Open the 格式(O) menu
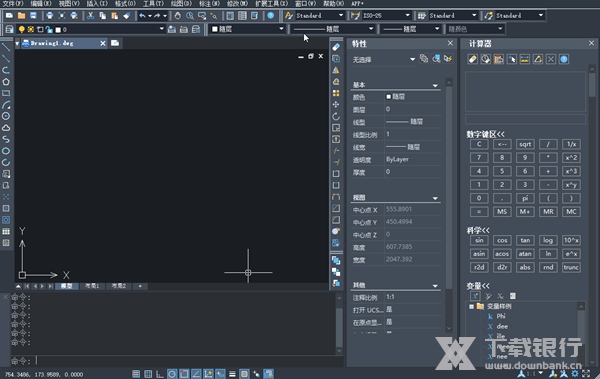 [x=125, y=3]
